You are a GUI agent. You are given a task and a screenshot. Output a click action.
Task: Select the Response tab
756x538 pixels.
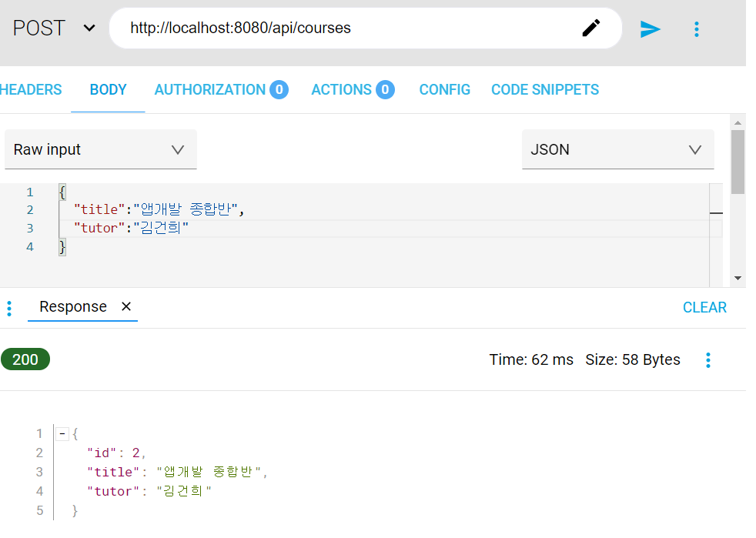click(x=73, y=306)
